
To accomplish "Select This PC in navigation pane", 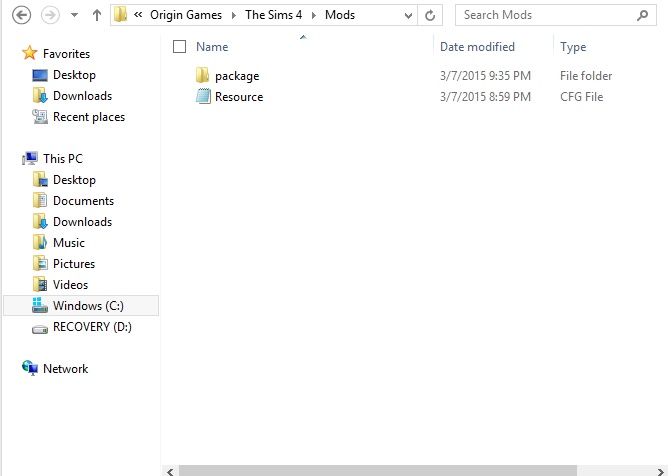I will (x=63, y=159).
